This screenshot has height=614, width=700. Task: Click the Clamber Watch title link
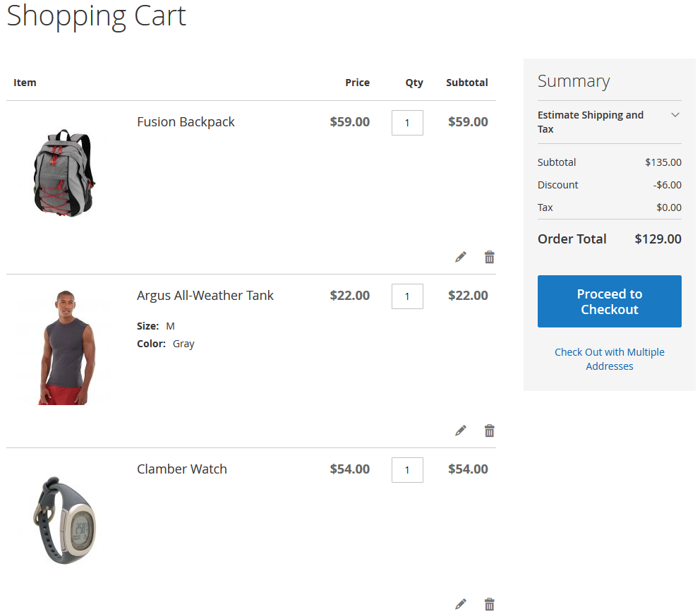pos(181,469)
